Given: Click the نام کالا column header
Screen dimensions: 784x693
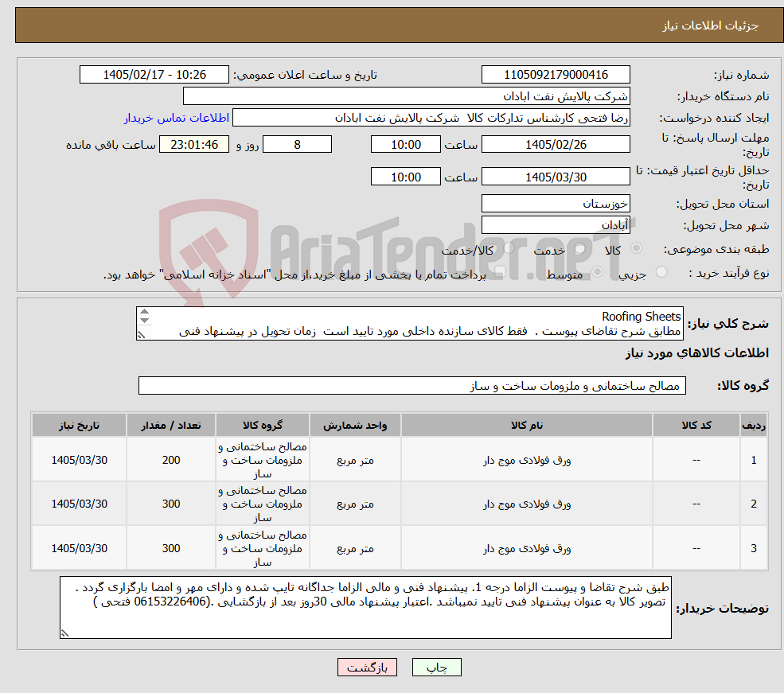Looking at the screenshot, I should pyautogui.click(x=526, y=425).
